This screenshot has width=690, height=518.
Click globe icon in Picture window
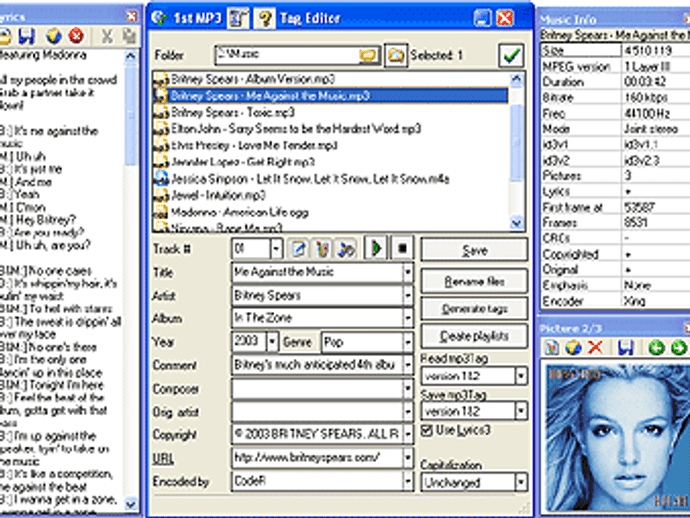[573, 348]
